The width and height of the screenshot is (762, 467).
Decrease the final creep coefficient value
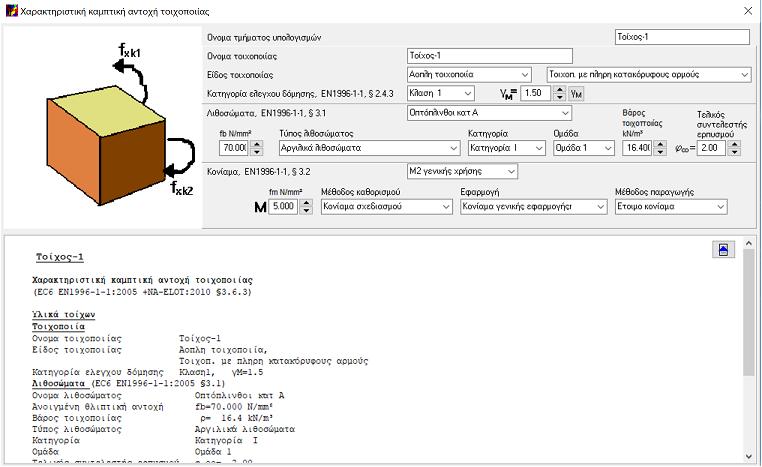point(734,152)
